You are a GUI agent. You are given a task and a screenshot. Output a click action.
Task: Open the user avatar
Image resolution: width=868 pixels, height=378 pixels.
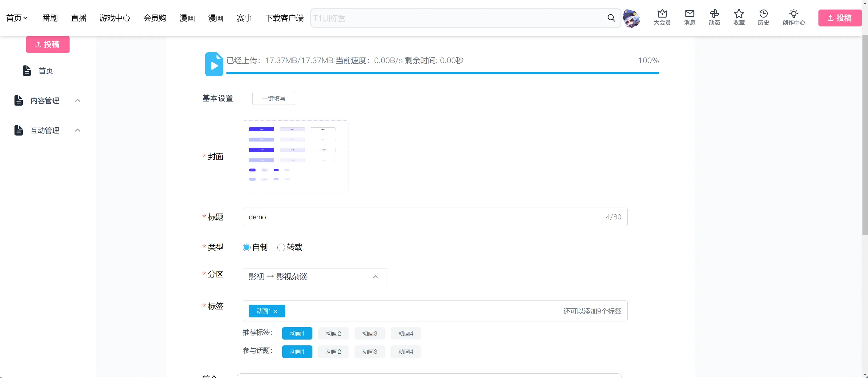coord(631,18)
